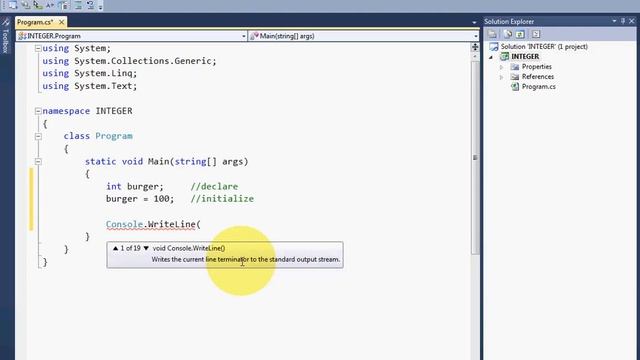Click the References folder icon

515,77
